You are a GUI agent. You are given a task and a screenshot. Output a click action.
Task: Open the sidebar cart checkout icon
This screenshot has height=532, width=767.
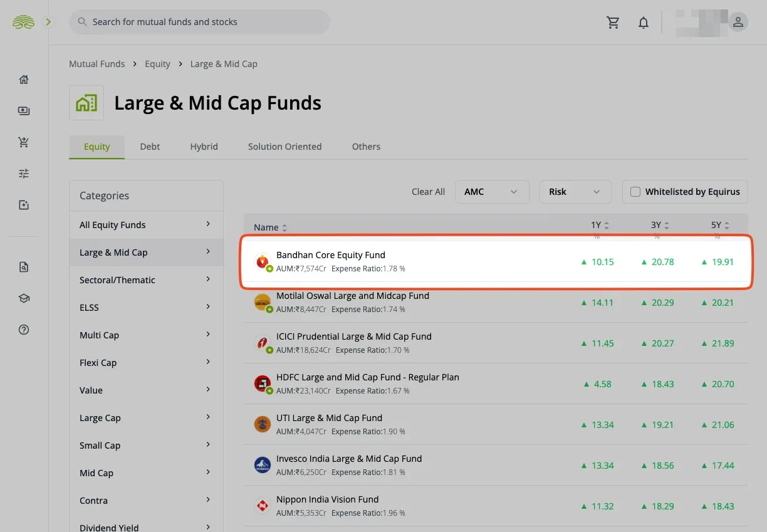click(x=24, y=142)
